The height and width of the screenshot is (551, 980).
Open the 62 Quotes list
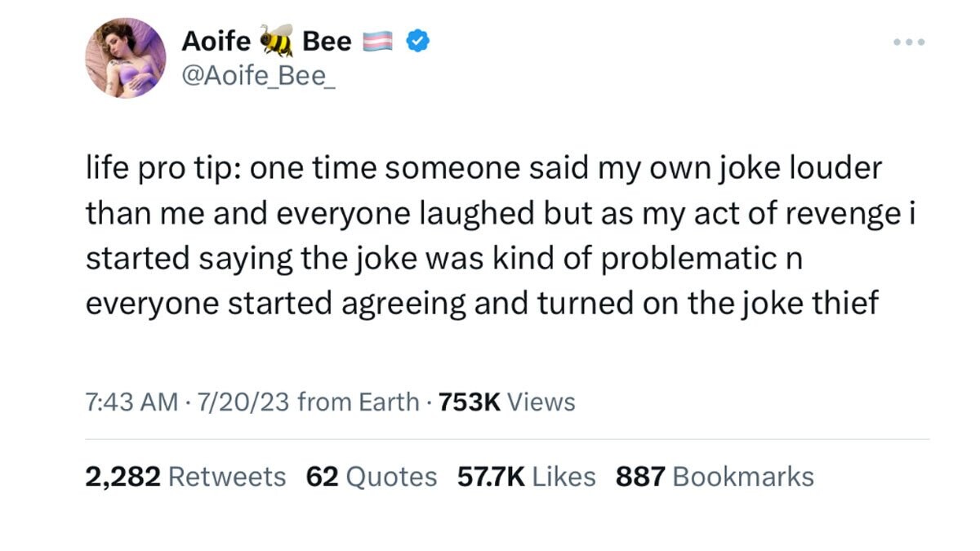coord(371,476)
